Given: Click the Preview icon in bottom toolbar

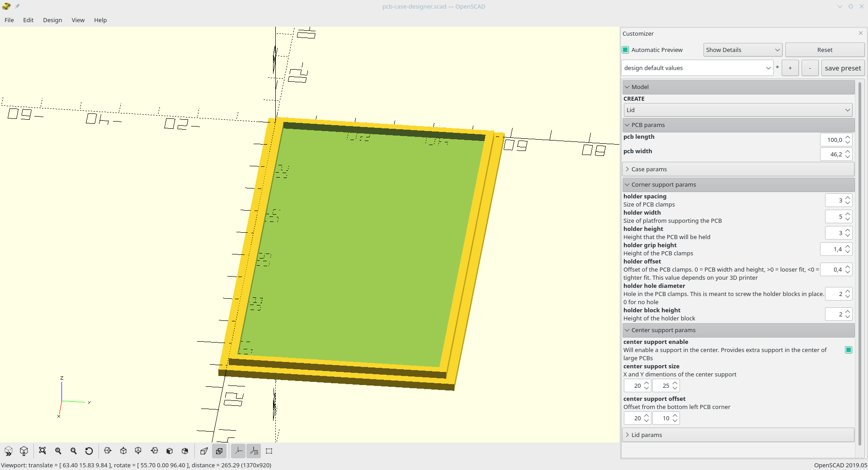Looking at the screenshot, I should coord(9,451).
